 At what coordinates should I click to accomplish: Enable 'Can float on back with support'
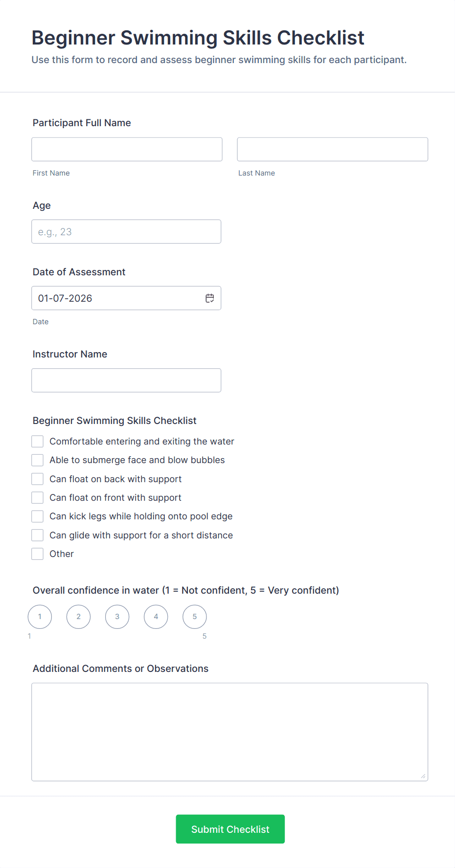pos(38,479)
